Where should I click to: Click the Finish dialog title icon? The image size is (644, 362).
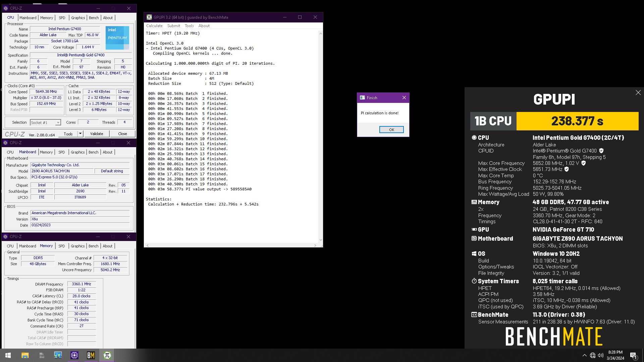pyautogui.click(x=362, y=98)
